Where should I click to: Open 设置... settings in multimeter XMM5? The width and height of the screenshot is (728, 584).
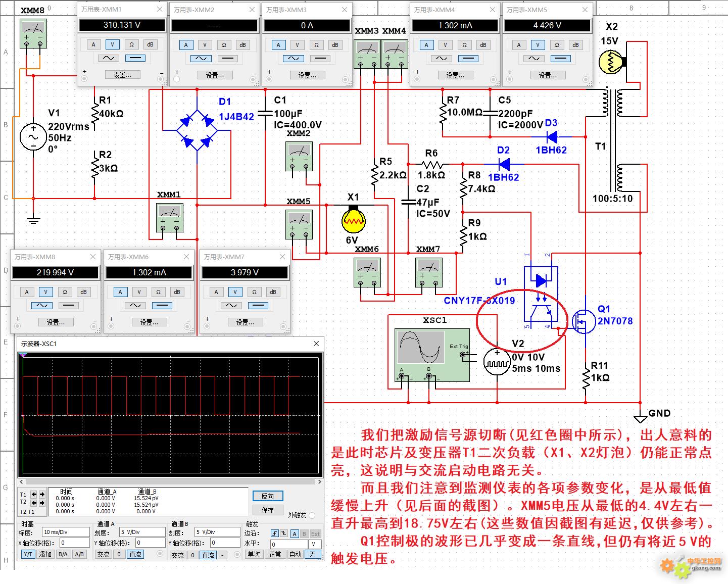[548, 75]
